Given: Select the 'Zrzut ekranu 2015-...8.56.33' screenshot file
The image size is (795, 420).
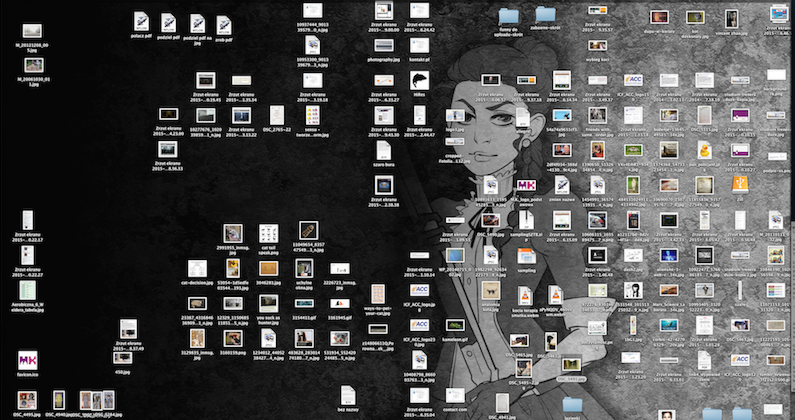Looking at the screenshot, I should [x=167, y=150].
